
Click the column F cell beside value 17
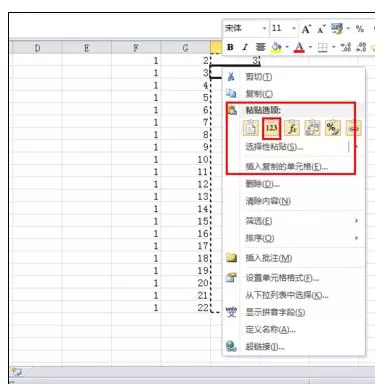tap(136, 246)
